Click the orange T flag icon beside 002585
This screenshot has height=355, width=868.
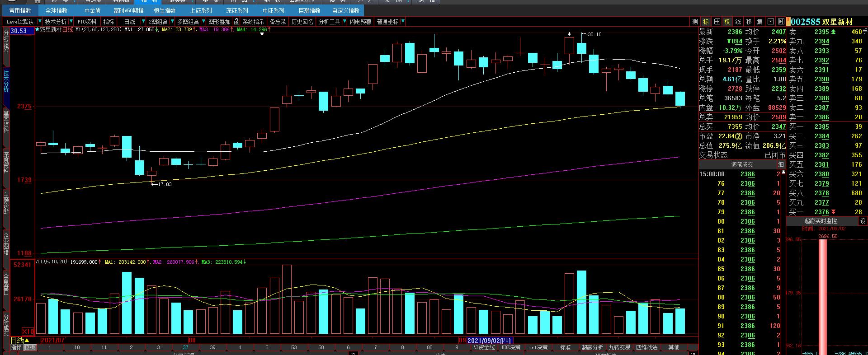coord(788,22)
